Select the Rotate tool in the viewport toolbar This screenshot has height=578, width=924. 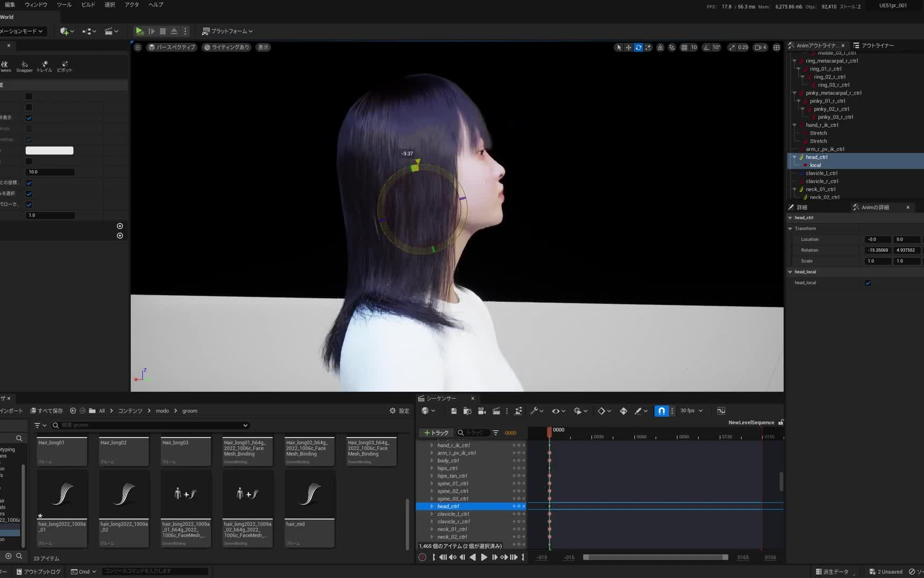click(638, 47)
